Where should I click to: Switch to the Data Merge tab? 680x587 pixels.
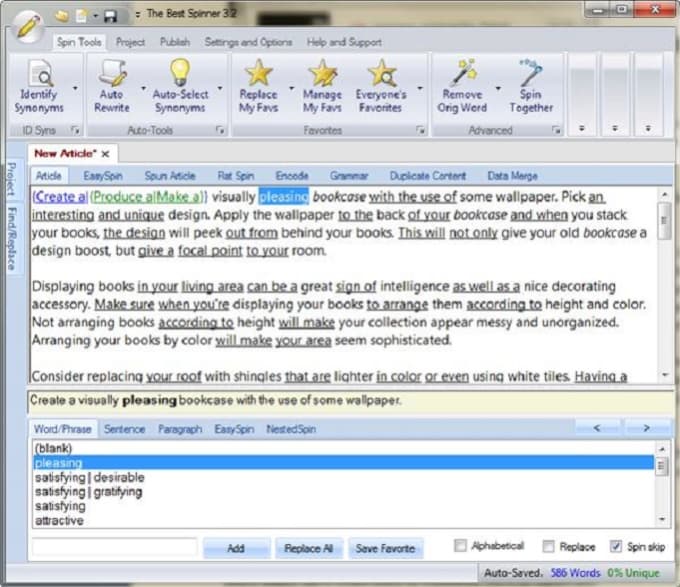(x=512, y=176)
